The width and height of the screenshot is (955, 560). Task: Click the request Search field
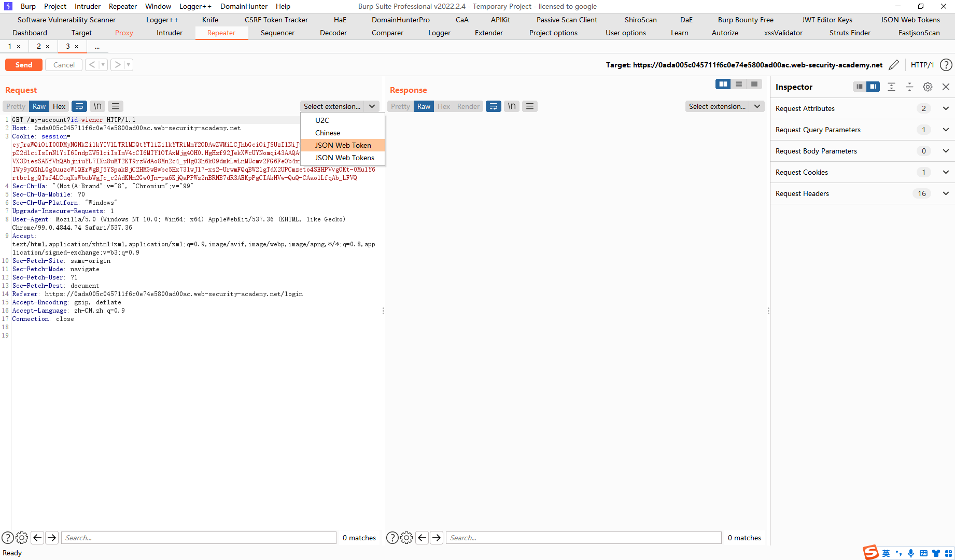pos(199,538)
